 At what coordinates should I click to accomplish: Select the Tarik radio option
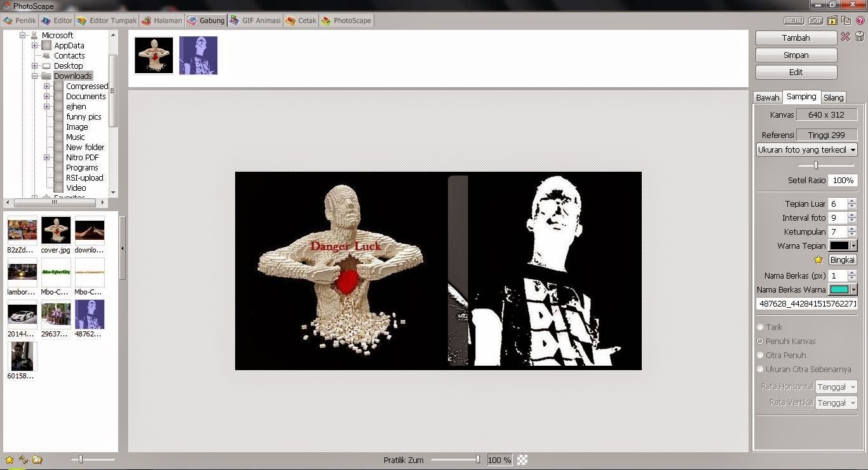tap(760, 327)
